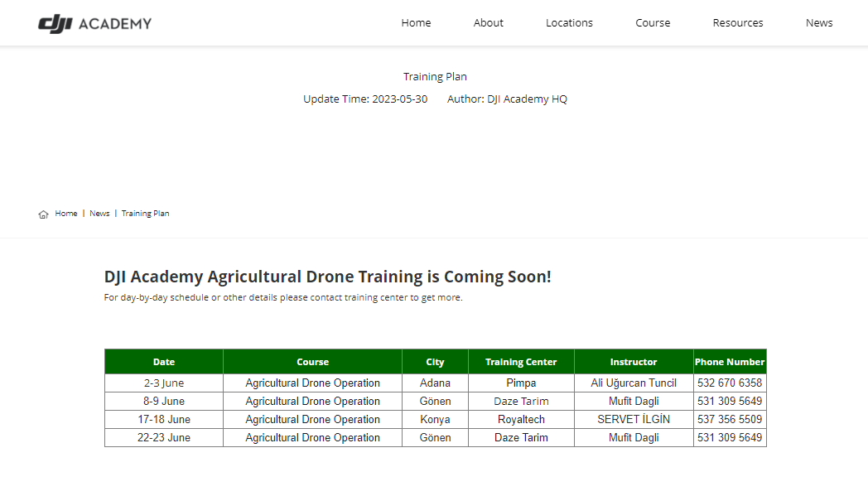868x496 pixels.
Task: Click instructor SERVET İLGİN
Action: coord(634,420)
